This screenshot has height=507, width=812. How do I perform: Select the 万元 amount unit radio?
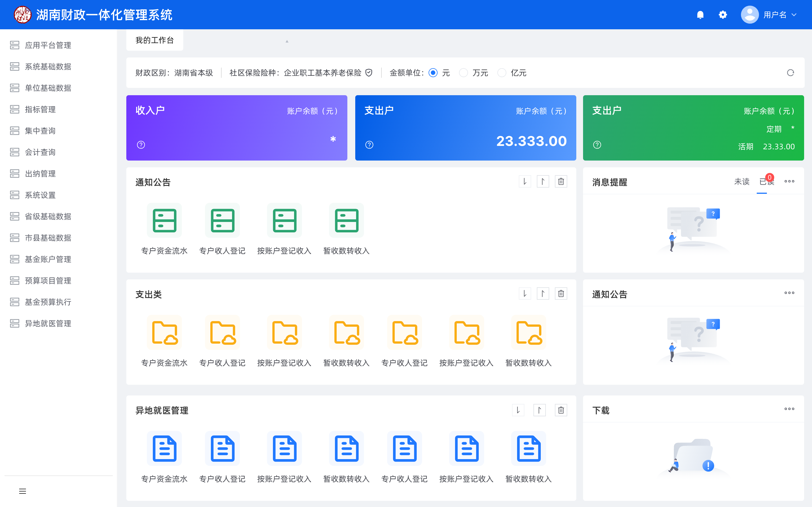(x=464, y=73)
